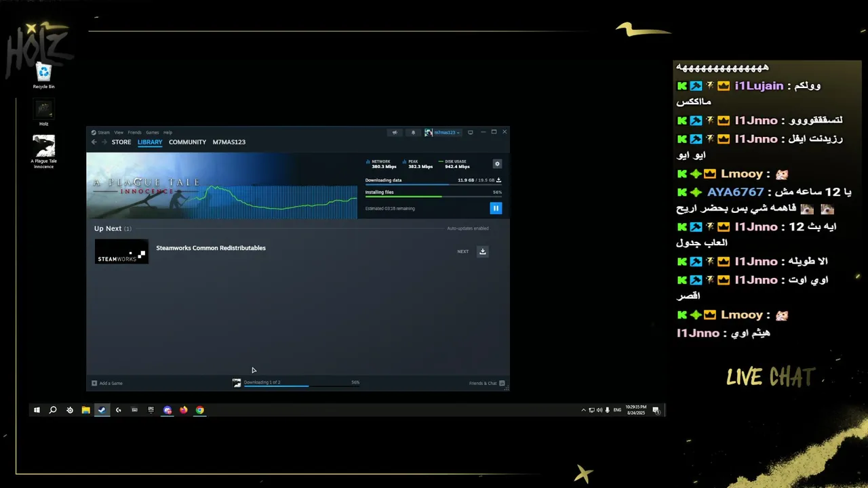Go forward with Steam forward arrow

coord(104,142)
